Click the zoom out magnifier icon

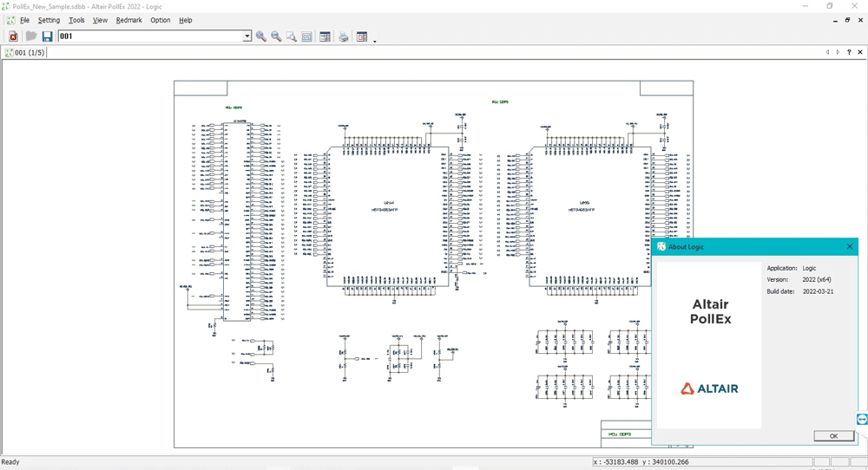pos(276,36)
